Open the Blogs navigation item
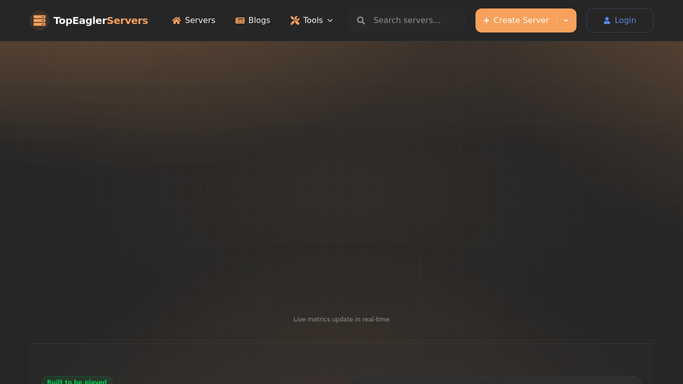Image resolution: width=683 pixels, height=384 pixels. [x=253, y=20]
